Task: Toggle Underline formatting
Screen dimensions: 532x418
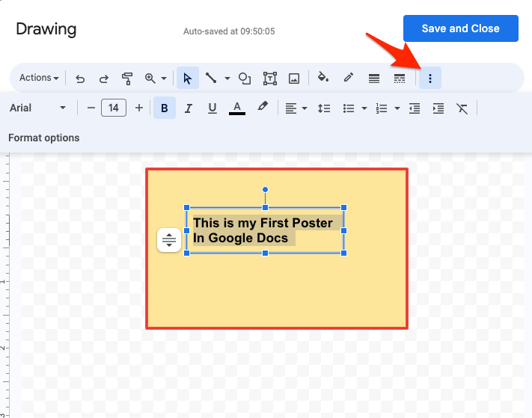Action: click(x=213, y=108)
